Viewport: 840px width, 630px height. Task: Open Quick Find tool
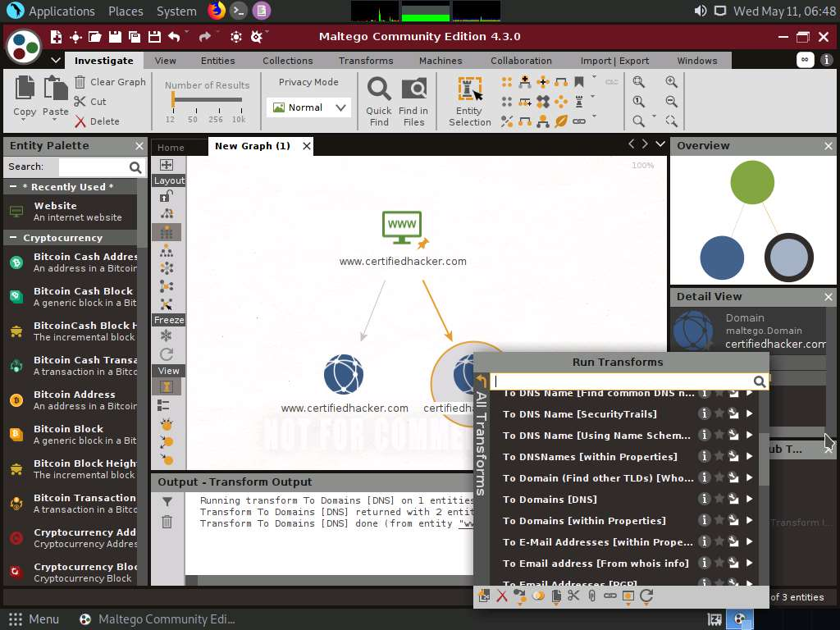379,101
